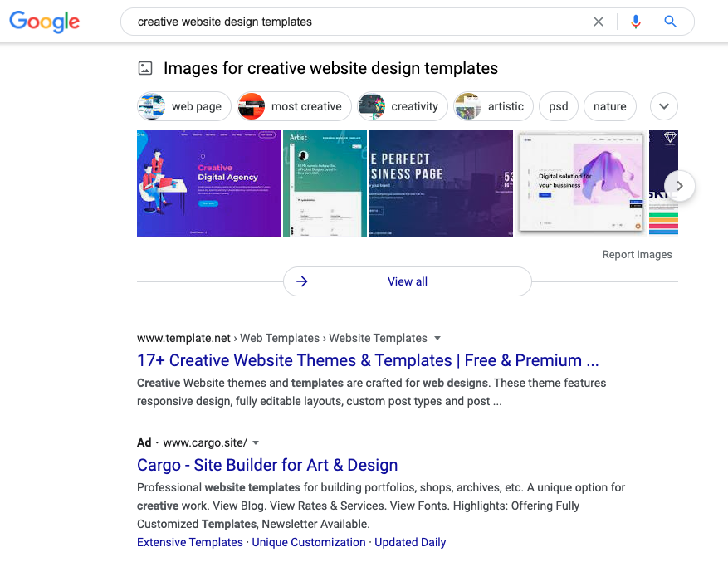This screenshot has width=728, height=562.
Task: Open Creative Digital Agency image thumbnail
Action: pos(209,183)
